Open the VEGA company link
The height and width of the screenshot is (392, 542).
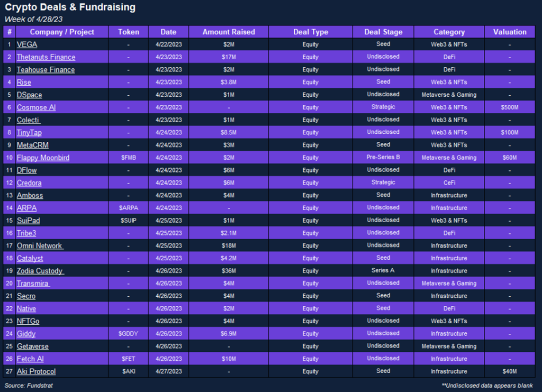27,44
